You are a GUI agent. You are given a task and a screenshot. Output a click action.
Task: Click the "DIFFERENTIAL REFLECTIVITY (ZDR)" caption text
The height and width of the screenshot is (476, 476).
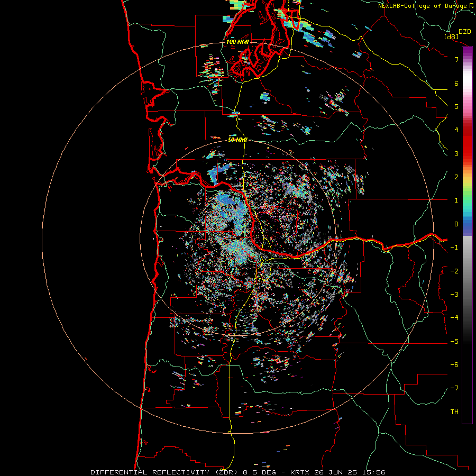[165, 472]
